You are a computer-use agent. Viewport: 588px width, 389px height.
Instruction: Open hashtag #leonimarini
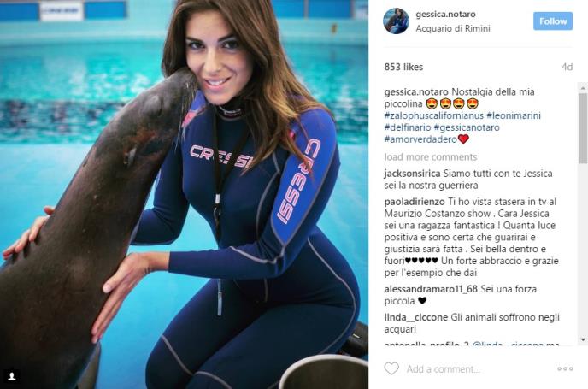[514, 115]
